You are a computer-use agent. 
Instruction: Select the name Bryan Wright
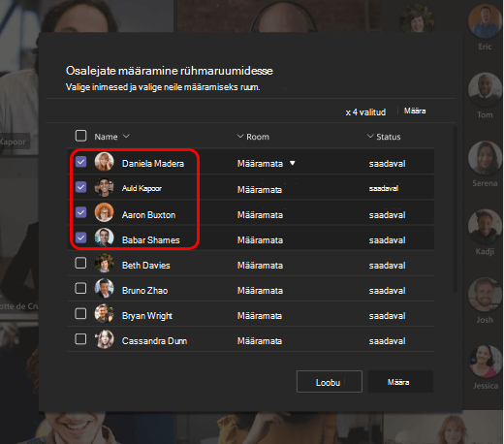pyautogui.click(x=147, y=316)
